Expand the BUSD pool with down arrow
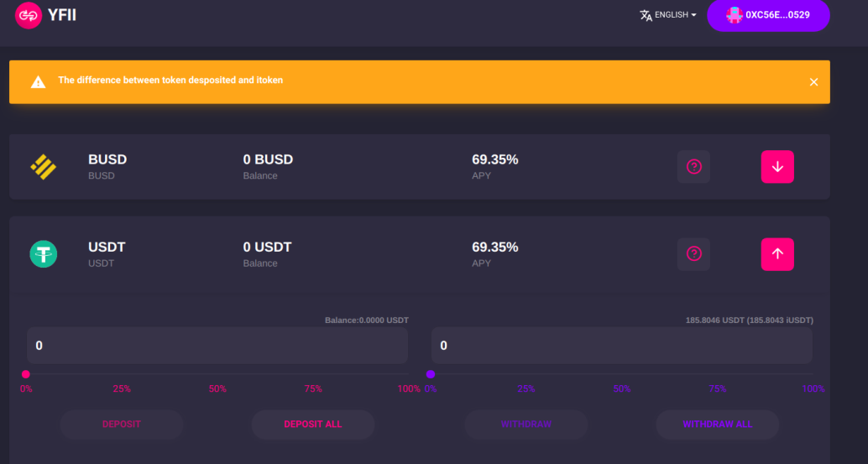The height and width of the screenshot is (464, 868). pyautogui.click(x=777, y=167)
